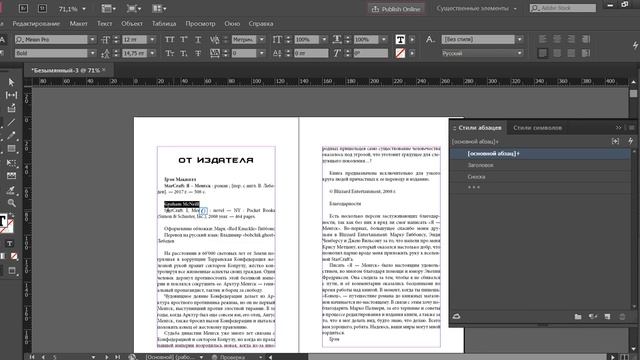
Task: Toggle screen view mode at toolbox bottom
Action: [12, 271]
